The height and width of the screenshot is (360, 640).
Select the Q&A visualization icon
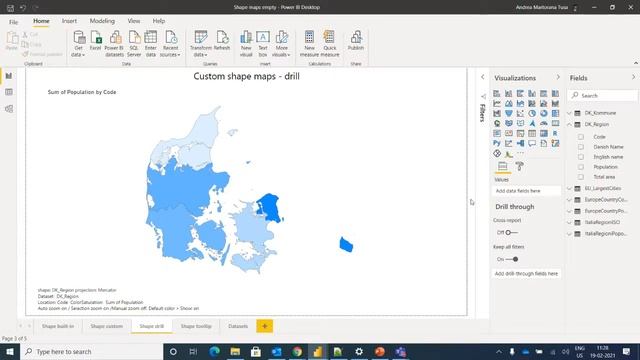pos(532,143)
